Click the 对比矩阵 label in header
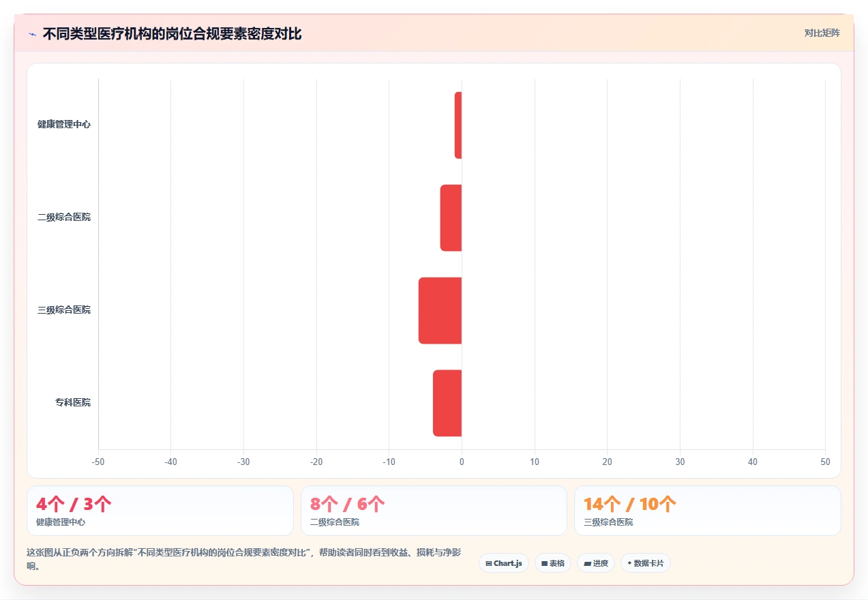 click(x=822, y=33)
